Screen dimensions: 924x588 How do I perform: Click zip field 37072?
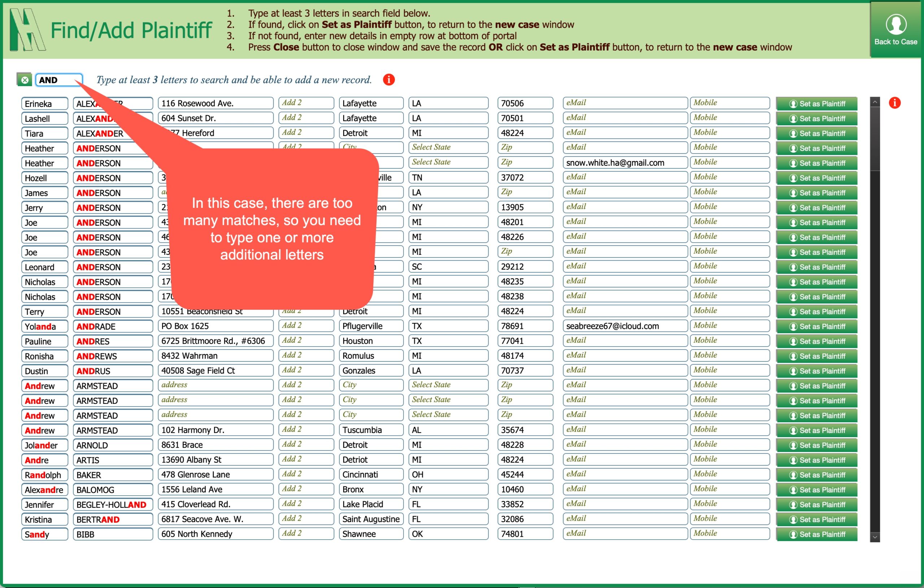(525, 177)
